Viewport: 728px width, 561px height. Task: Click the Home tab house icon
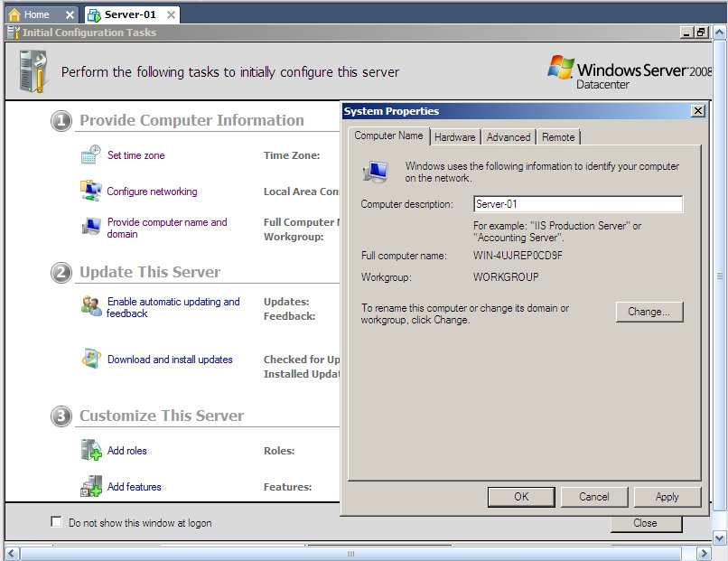(x=14, y=14)
